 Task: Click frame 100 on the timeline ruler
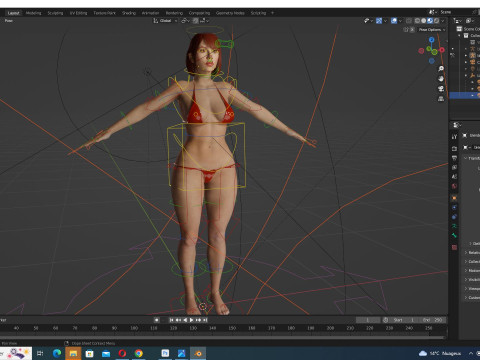pos(134,328)
